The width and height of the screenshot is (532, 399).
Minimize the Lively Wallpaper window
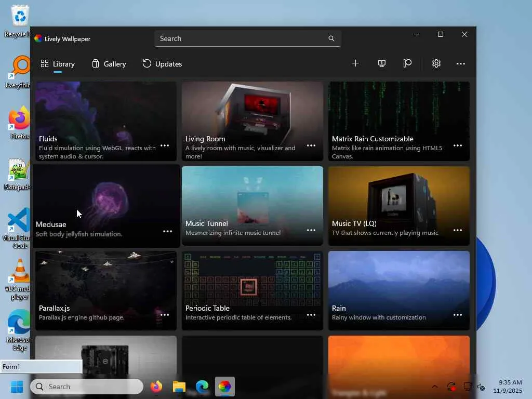pos(417,34)
